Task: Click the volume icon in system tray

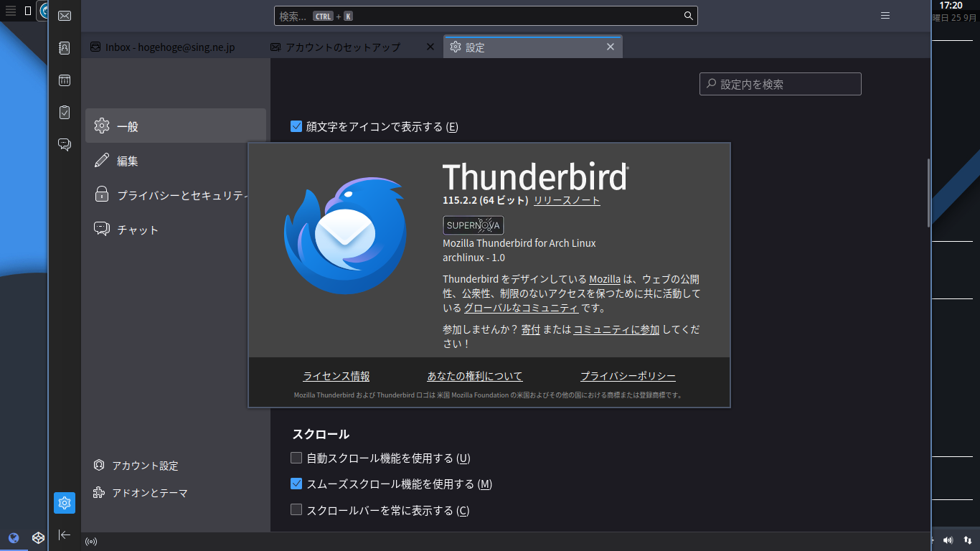Action: point(948,540)
